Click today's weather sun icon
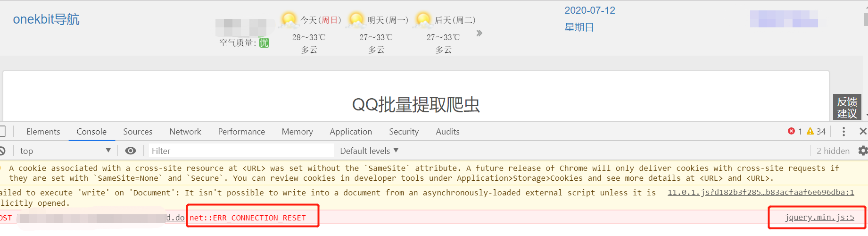Image resolution: width=868 pixels, height=236 pixels. (289, 20)
